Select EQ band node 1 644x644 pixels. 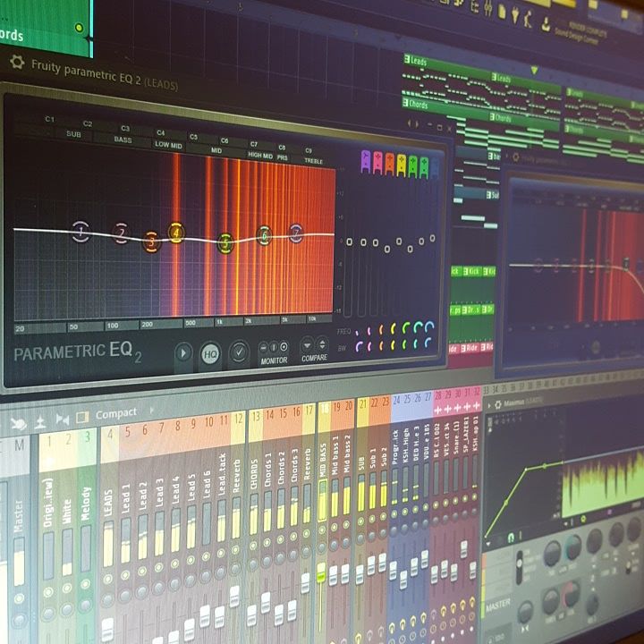coord(80,232)
